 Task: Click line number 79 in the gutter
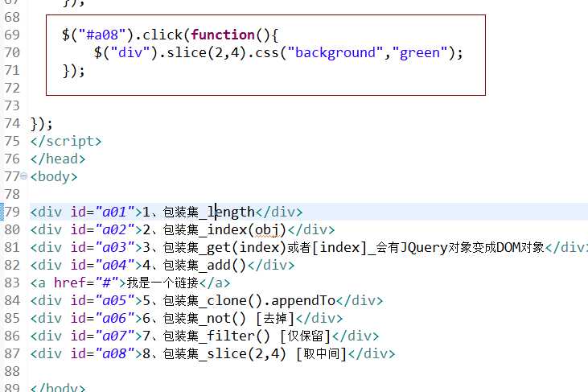tap(12, 212)
